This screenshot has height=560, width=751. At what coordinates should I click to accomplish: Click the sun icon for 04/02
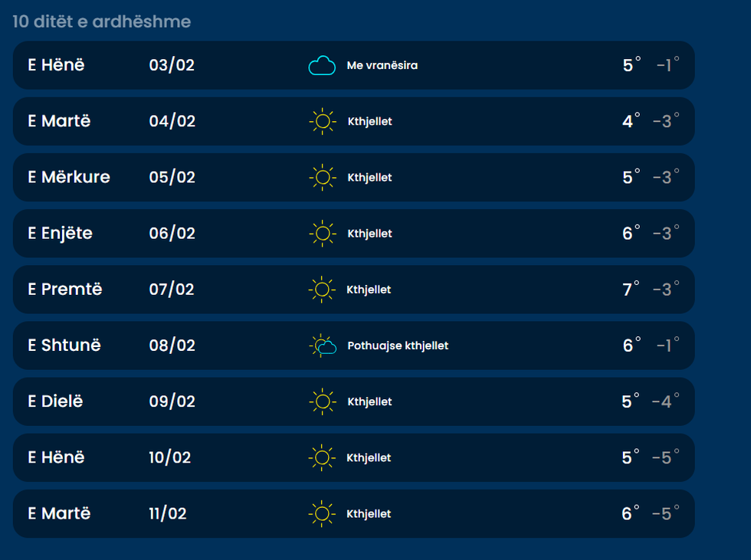323,122
